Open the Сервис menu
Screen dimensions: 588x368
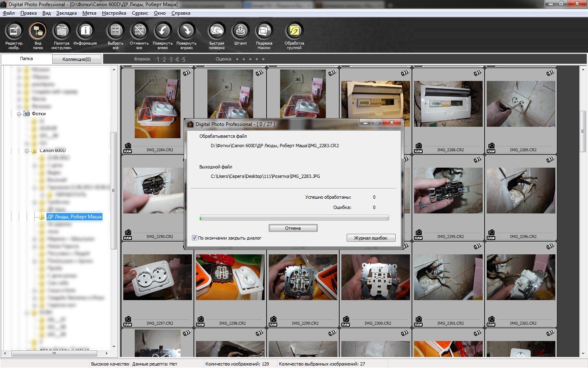[x=140, y=13]
